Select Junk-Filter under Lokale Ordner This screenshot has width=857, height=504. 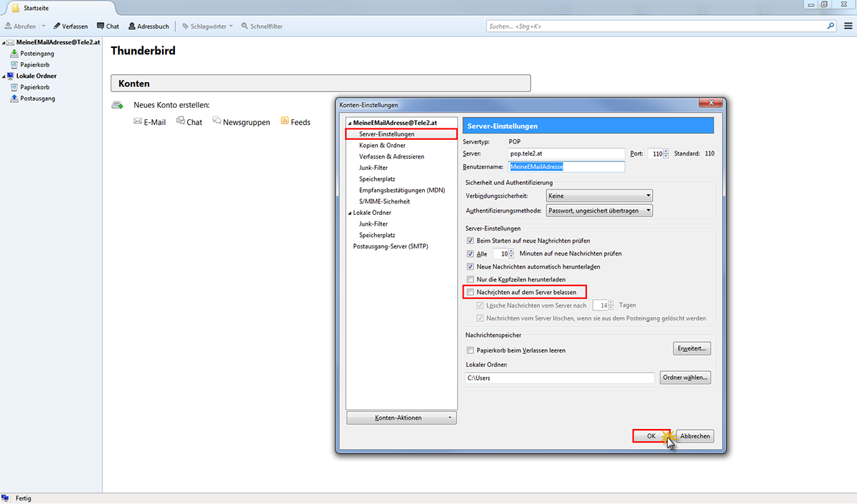point(374,223)
